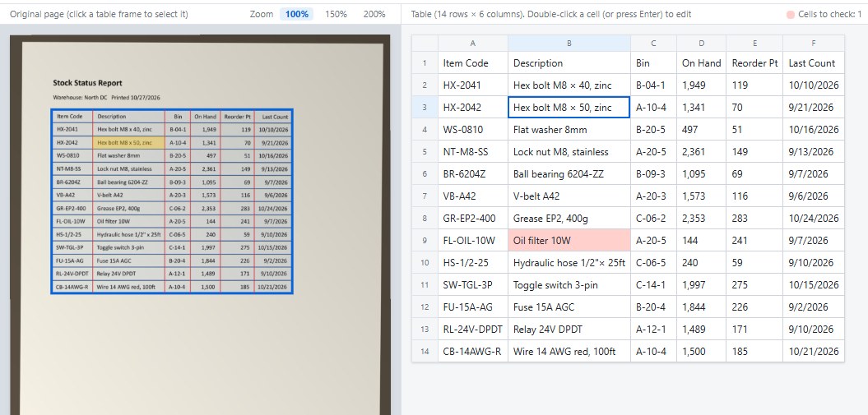This screenshot has width=868, height=415.
Task: Select cell Ball bearing 6204-ZZ
Action: (569, 173)
